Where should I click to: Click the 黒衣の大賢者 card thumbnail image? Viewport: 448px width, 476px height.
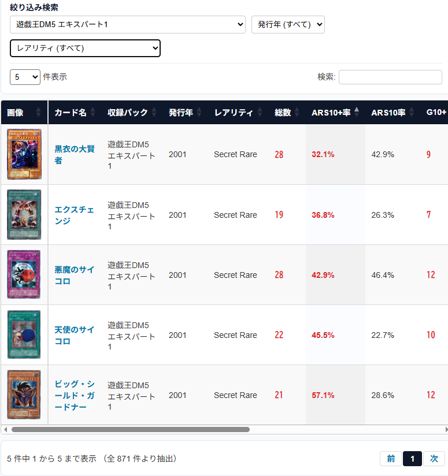pos(24,154)
